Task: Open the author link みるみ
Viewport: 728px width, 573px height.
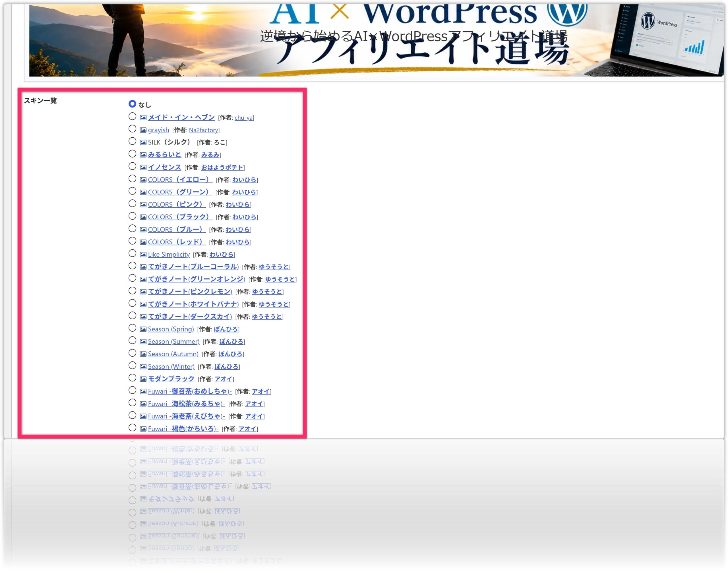Action: (x=210, y=155)
